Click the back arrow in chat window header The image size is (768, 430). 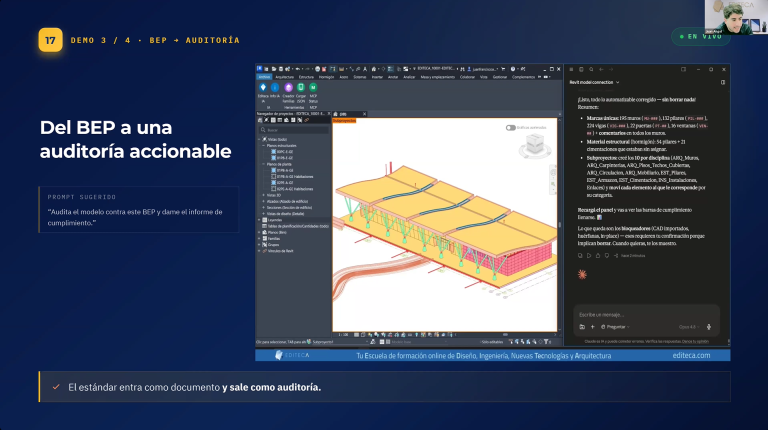pyautogui.click(x=601, y=69)
